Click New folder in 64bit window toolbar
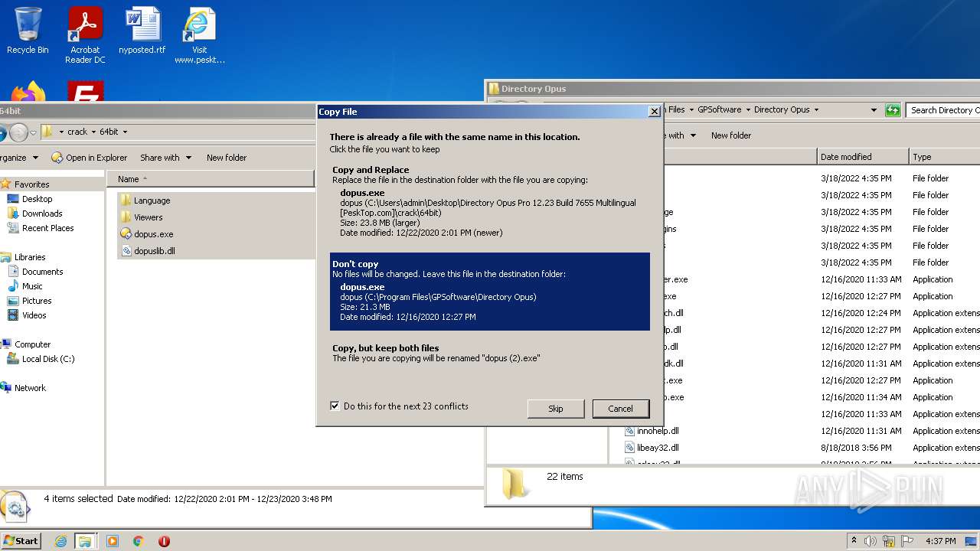 pyautogui.click(x=227, y=158)
